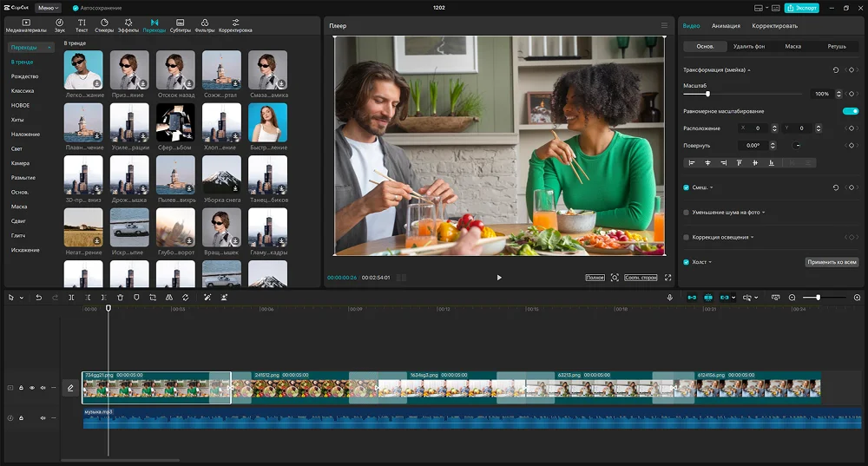Enter fullscreen preview with the expand icon
Screen dimensions: 868x466
pos(667,278)
